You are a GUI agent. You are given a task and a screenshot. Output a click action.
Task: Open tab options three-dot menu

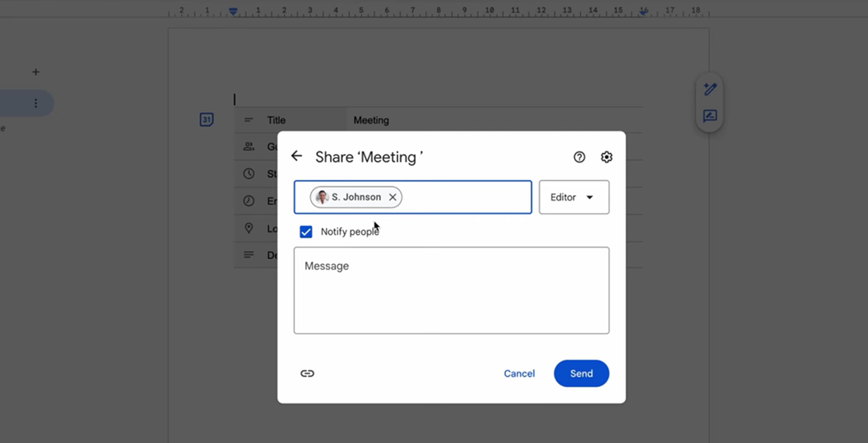tap(35, 103)
